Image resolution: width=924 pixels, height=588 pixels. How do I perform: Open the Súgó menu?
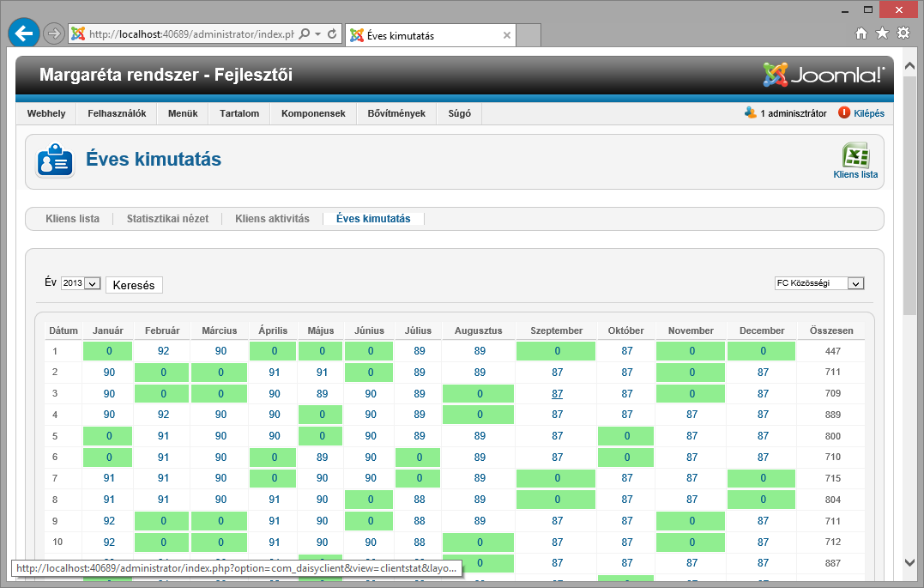pos(460,113)
